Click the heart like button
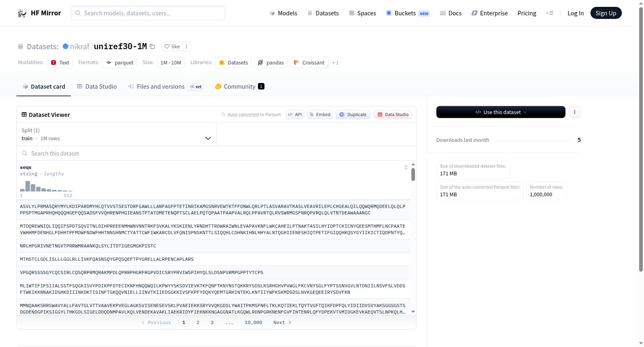 click(x=172, y=46)
